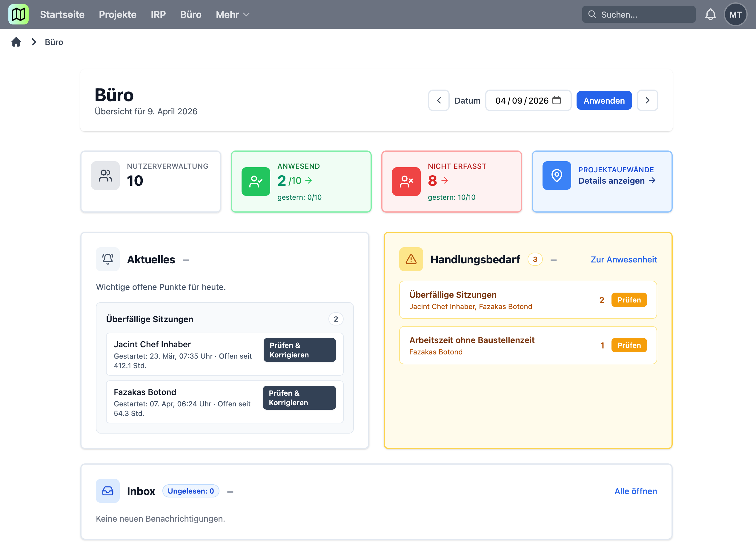Click the red Nicht erfasst person-x icon
756x550 pixels.
point(406,181)
